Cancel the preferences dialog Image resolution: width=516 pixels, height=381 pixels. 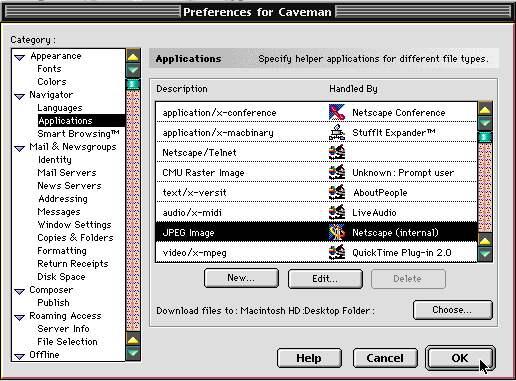click(385, 358)
